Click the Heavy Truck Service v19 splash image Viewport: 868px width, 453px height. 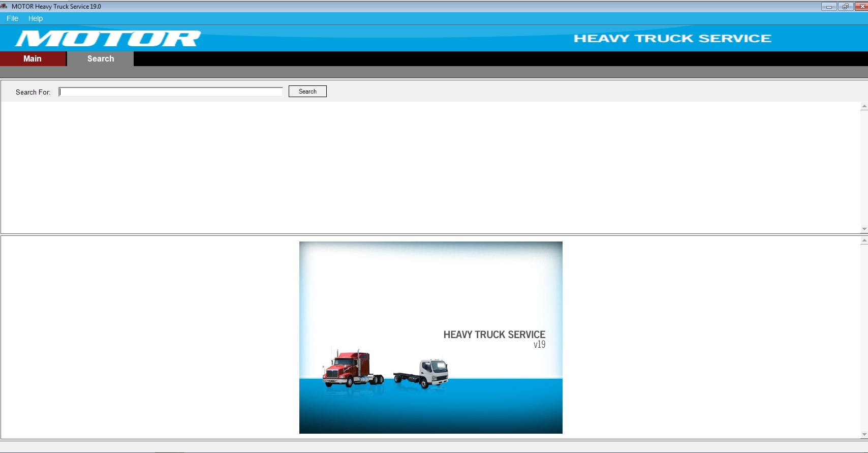[431, 338]
